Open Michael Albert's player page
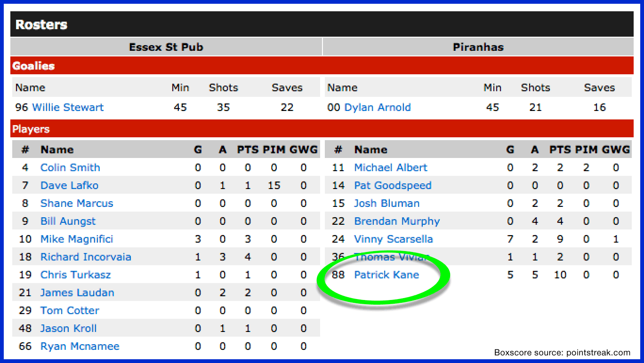This screenshot has height=363, width=644. click(391, 167)
